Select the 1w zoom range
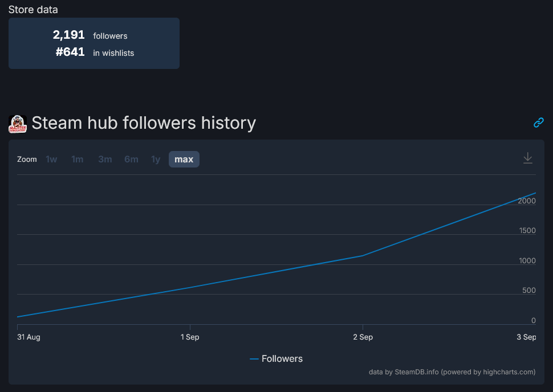The image size is (553, 392). coord(51,160)
